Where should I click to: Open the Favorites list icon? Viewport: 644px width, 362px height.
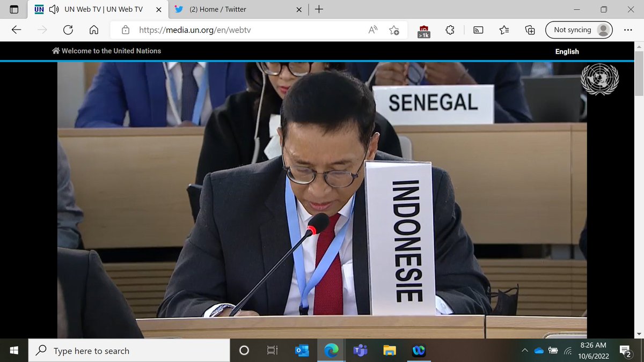pyautogui.click(x=503, y=30)
